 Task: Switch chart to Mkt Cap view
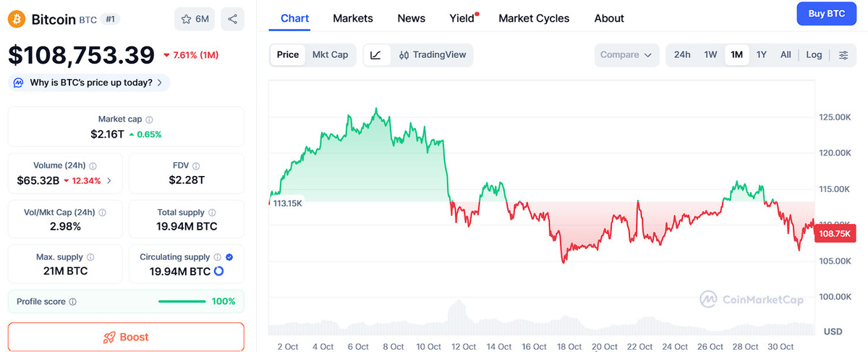pyautogui.click(x=330, y=55)
